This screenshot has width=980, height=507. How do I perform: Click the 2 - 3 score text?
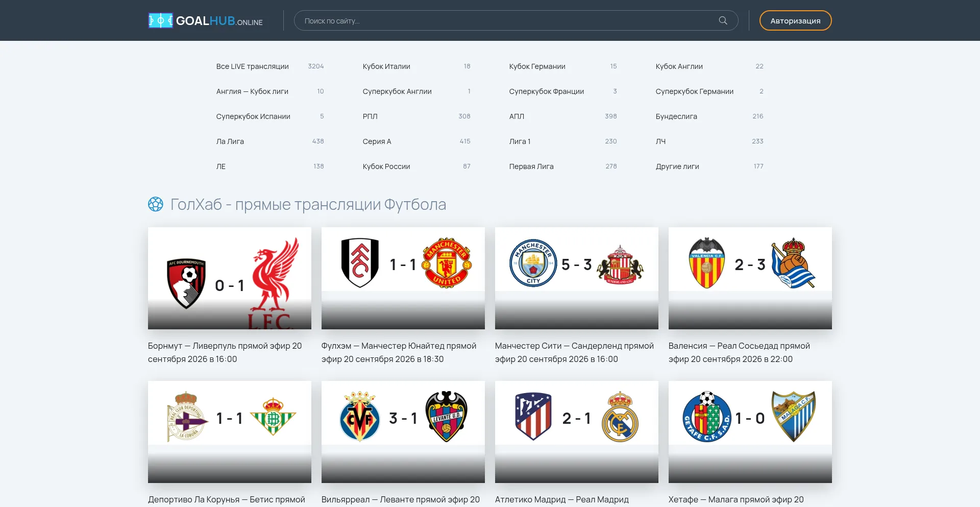(x=750, y=264)
